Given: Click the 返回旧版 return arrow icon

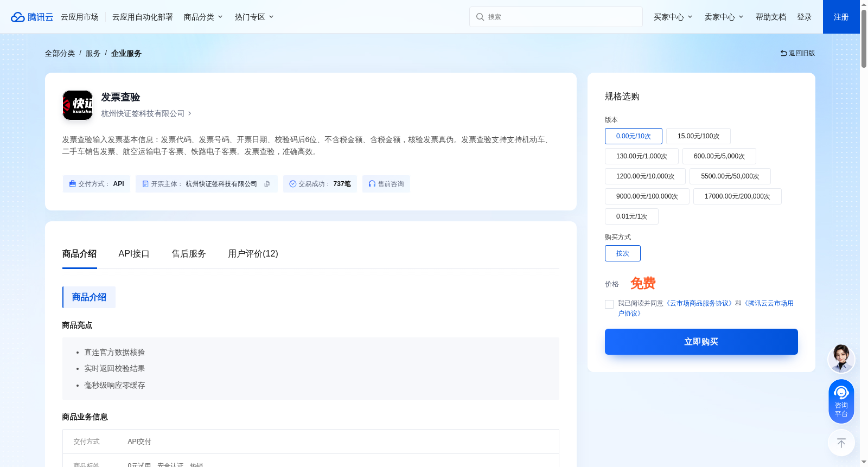Looking at the screenshot, I should click(784, 53).
